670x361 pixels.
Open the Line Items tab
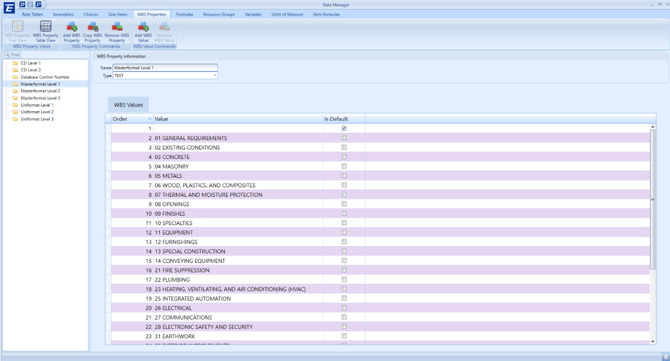pos(118,14)
